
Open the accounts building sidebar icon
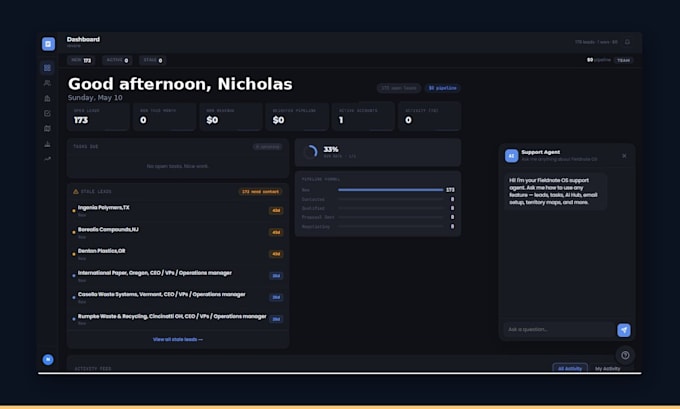pos(47,98)
